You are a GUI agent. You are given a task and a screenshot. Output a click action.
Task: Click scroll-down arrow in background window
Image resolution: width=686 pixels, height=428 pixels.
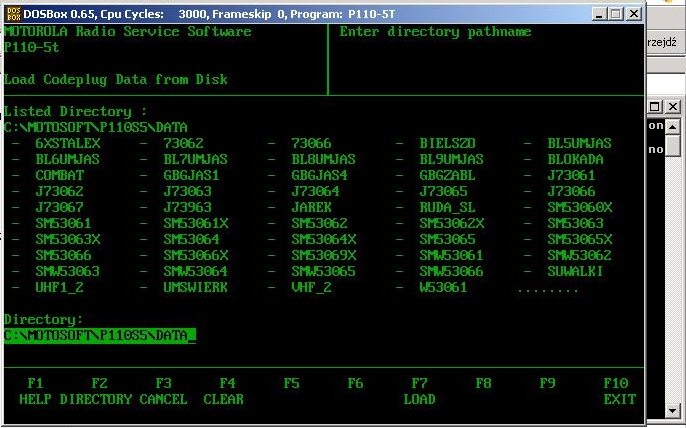click(673, 410)
